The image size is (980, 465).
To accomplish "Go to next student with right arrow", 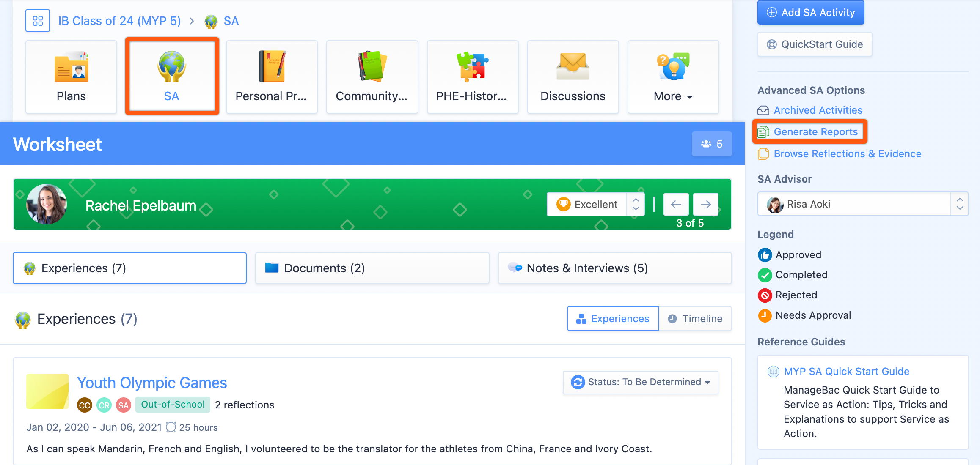I will (706, 205).
